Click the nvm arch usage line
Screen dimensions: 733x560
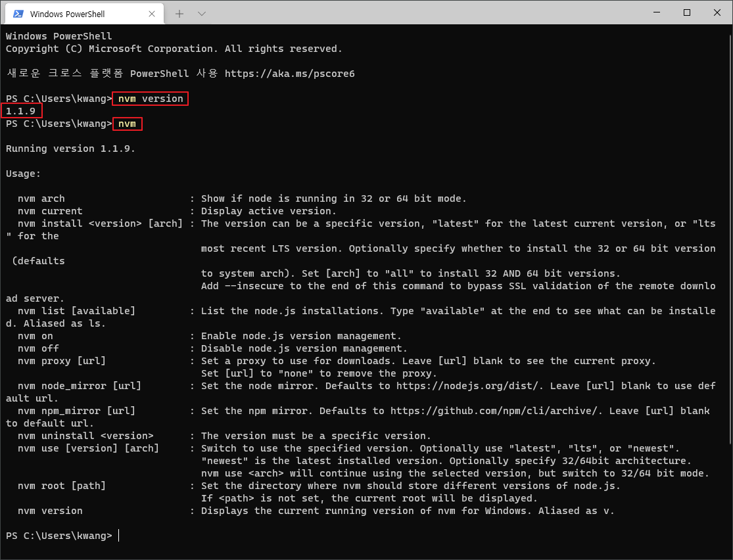tap(42, 198)
